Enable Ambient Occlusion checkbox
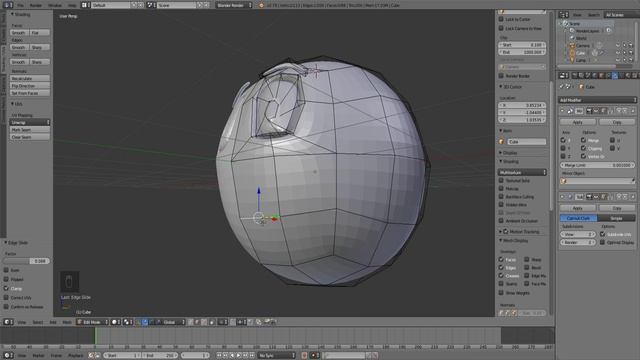 [501, 221]
